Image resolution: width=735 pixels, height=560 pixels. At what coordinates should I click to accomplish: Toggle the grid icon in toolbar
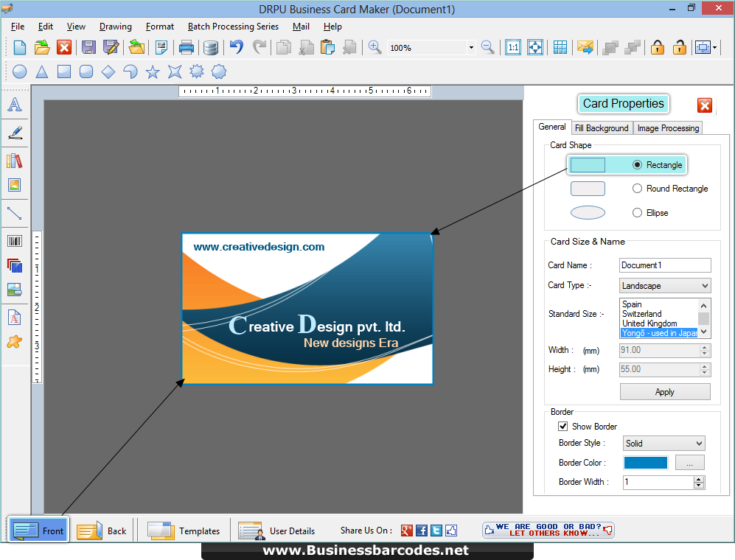coord(560,47)
